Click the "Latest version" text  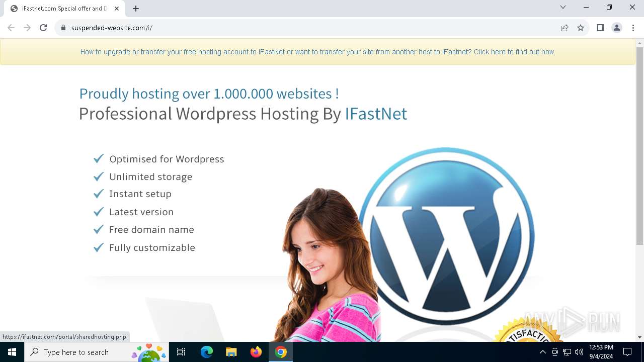tap(141, 212)
